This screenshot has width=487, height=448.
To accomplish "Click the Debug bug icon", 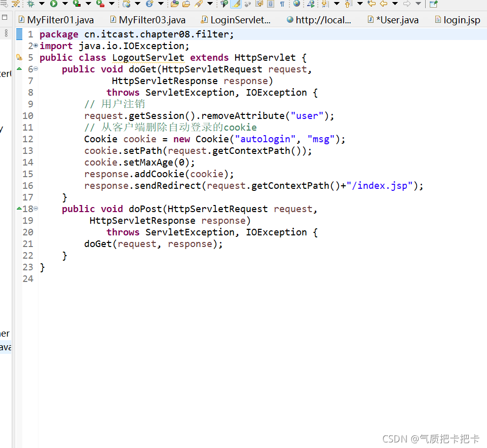I will point(31,4).
